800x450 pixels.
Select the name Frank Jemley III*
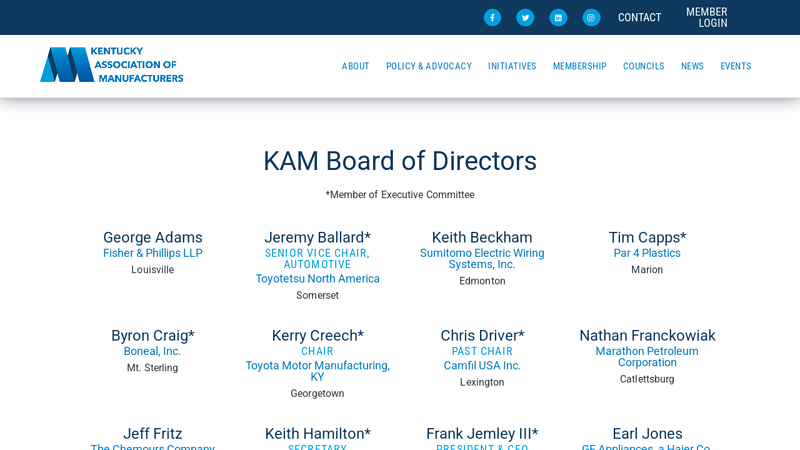pyautogui.click(x=482, y=433)
